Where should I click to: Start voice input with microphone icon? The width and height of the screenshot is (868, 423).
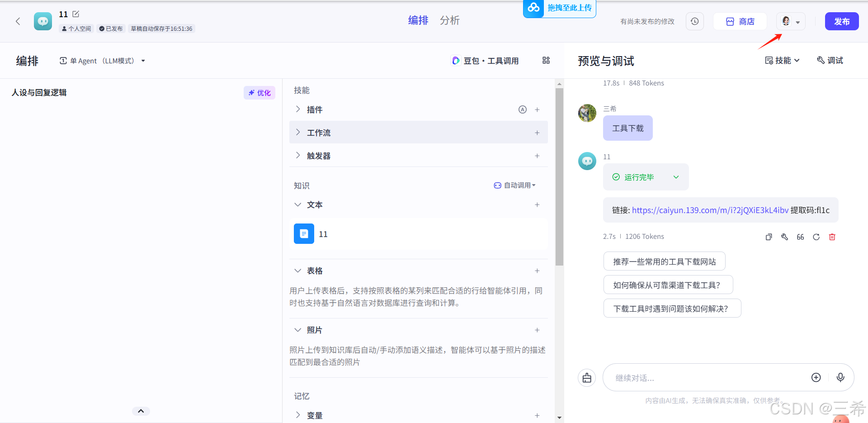(x=840, y=377)
